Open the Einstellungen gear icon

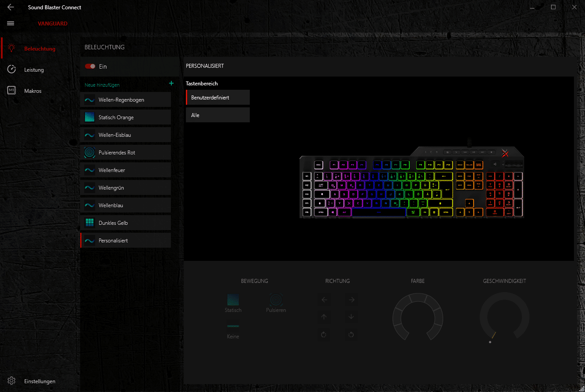(x=11, y=381)
